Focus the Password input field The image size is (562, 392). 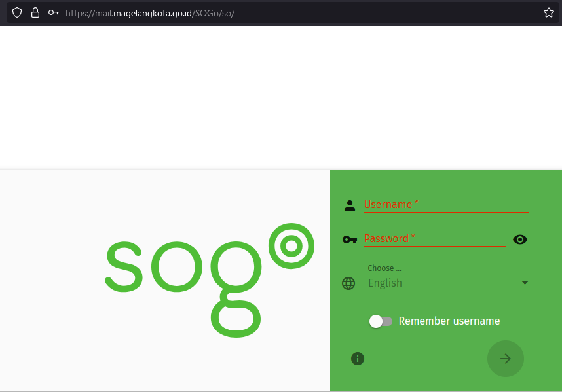434,239
